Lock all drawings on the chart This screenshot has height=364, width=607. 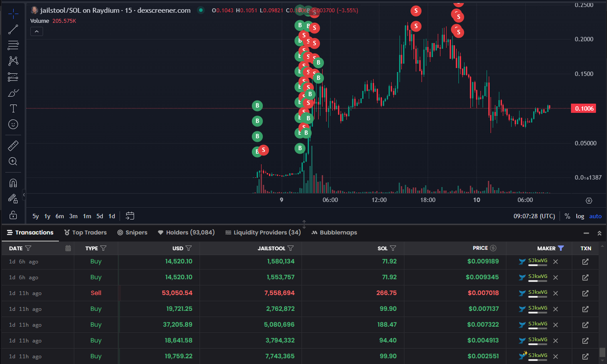pyautogui.click(x=13, y=214)
